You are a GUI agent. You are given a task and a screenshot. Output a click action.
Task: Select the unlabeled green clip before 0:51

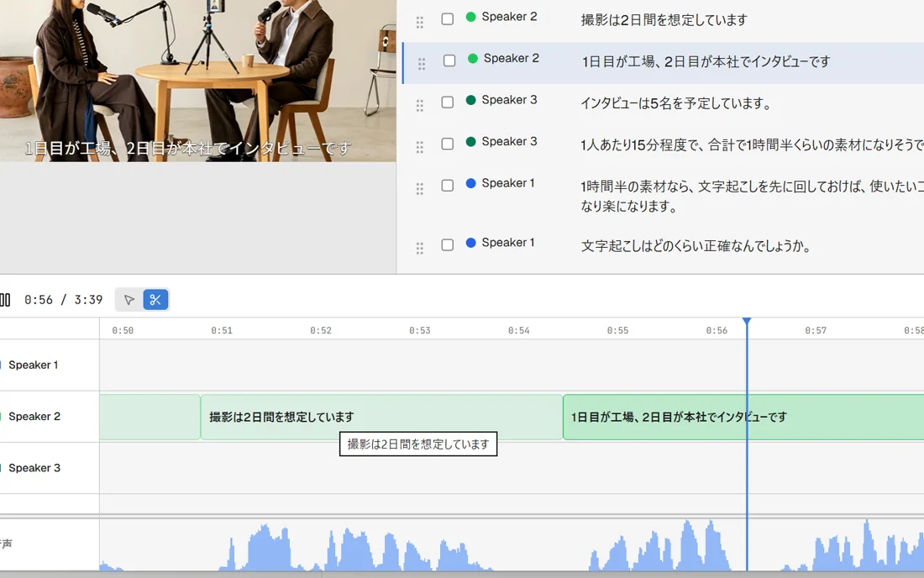150,418
